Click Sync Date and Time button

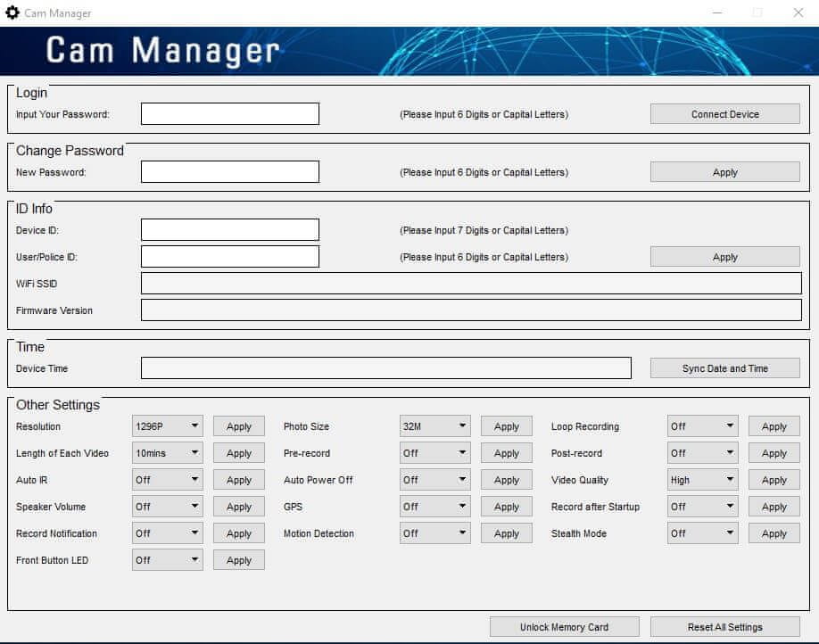(x=724, y=368)
